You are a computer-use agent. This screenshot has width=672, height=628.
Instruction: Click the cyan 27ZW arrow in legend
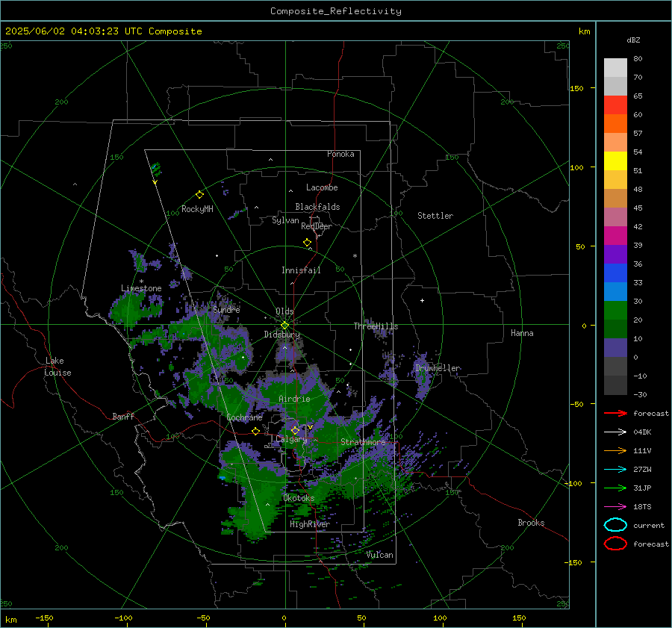click(x=615, y=470)
